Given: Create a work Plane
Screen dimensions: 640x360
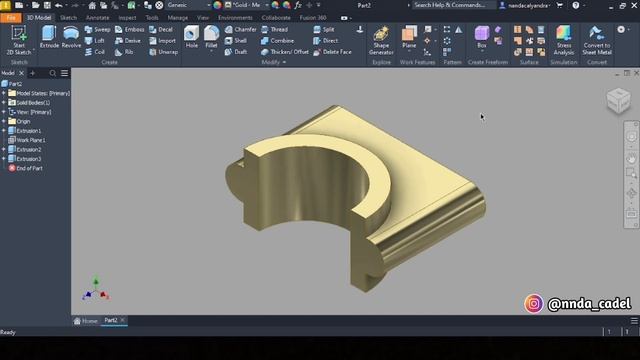Looking at the screenshot, I should point(409,37).
